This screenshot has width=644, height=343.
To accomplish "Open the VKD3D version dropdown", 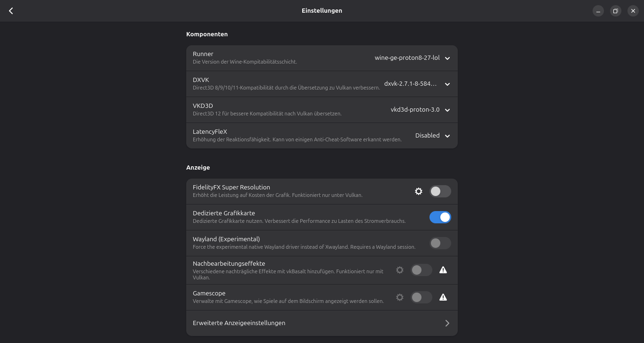I will point(420,110).
